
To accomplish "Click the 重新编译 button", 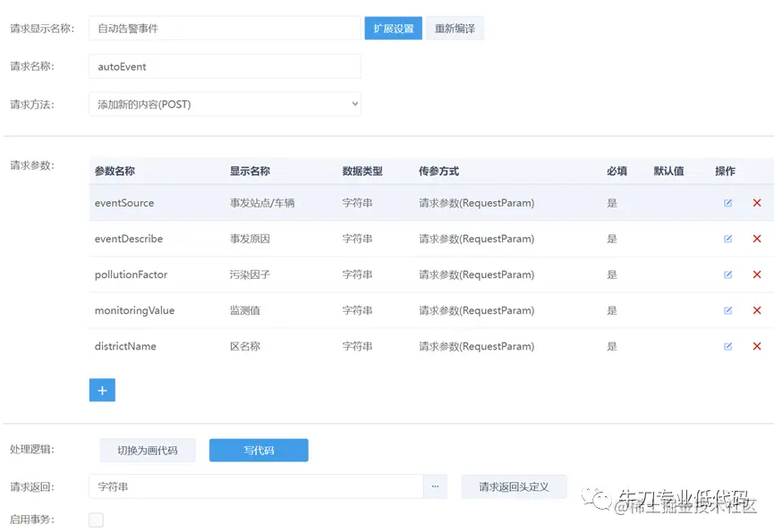I will 454,28.
